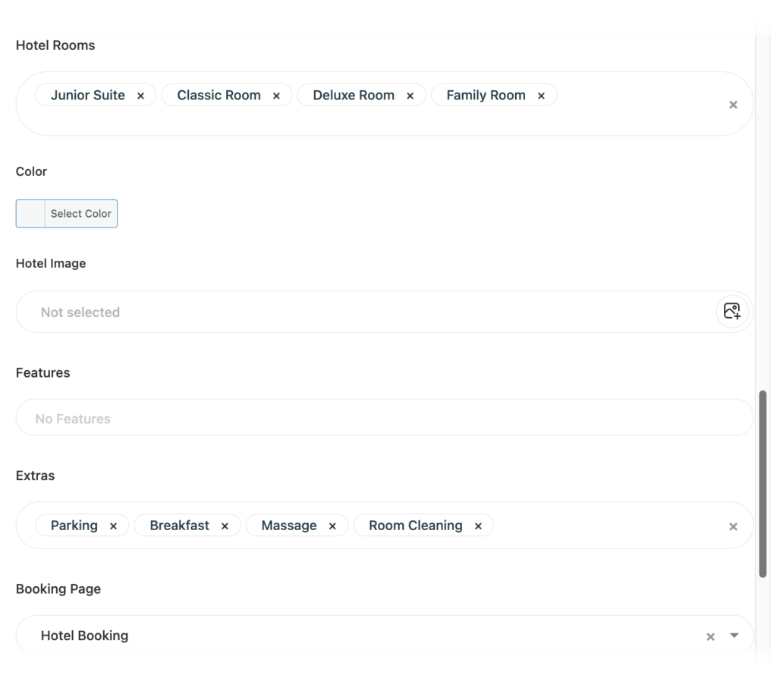Clear all selected Hotel Rooms
The height and width of the screenshot is (700, 777).
733,105
